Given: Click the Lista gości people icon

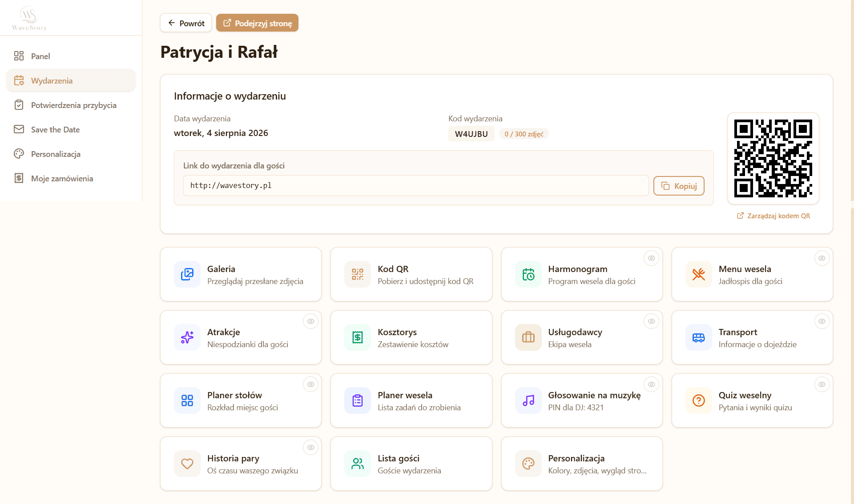Looking at the screenshot, I should click(358, 464).
